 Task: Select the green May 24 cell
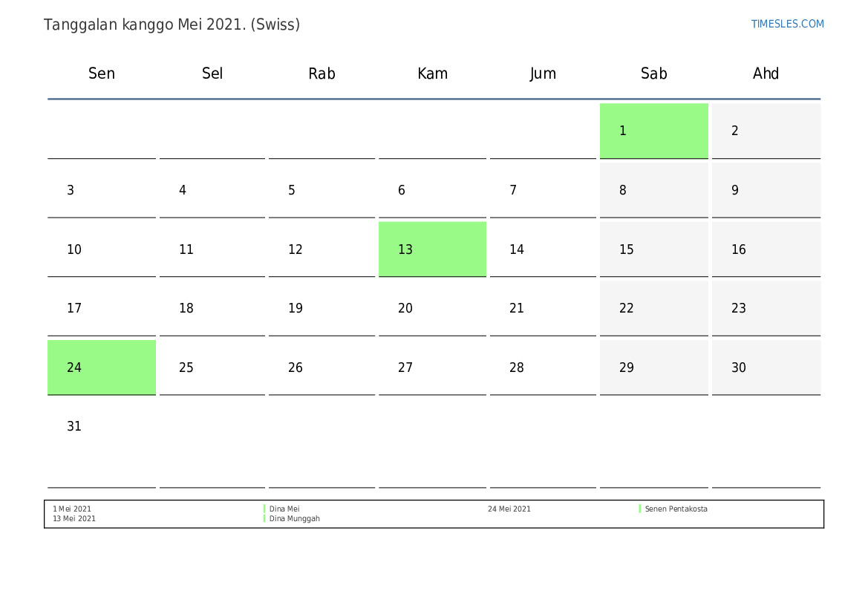pyautogui.click(x=102, y=367)
